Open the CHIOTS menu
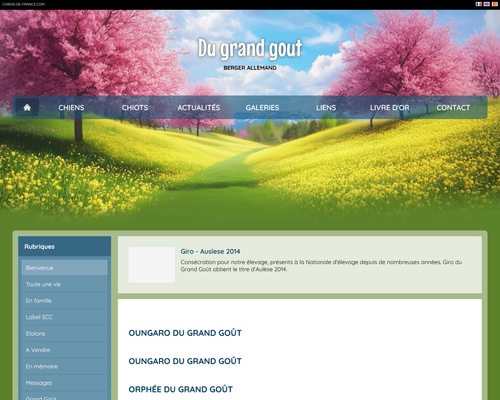 point(135,108)
